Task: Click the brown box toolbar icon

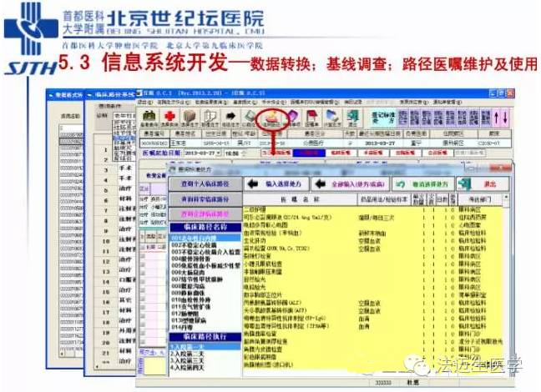Action: point(190,118)
